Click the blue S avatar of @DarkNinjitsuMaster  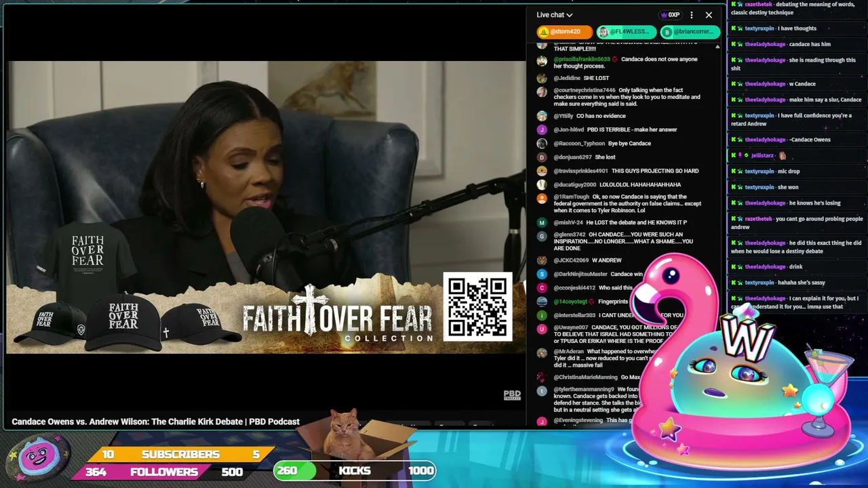pyautogui.click(x=542, y=274)
